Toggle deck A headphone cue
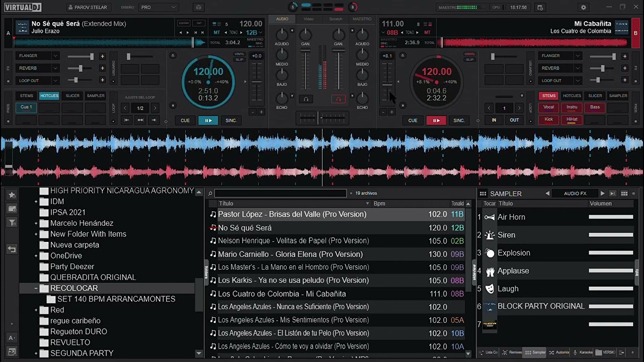The width and height of the screenshot is (644, 362). [305, 99]
